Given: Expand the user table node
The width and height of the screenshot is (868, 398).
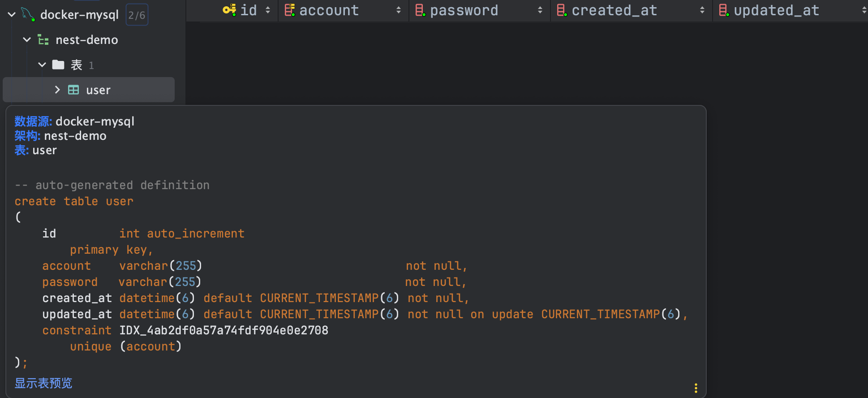Looking at the screenshot, I should click(x=57, y=90).
